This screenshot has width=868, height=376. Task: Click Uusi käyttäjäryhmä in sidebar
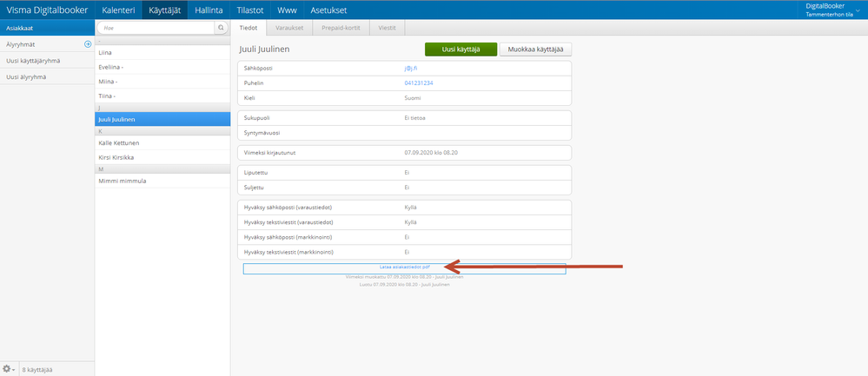[47, 60]
